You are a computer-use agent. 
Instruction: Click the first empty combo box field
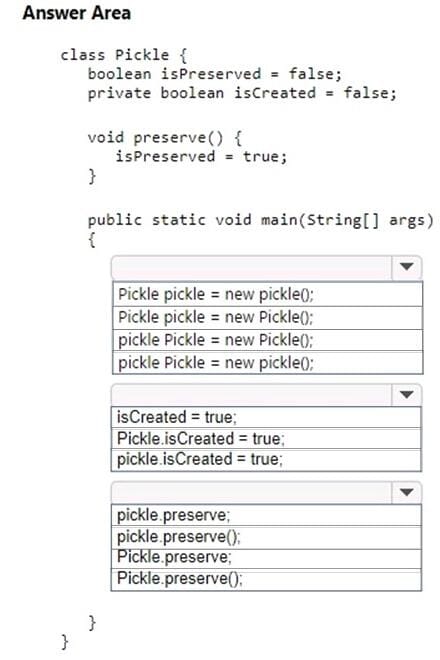click(x=252, y=268)
